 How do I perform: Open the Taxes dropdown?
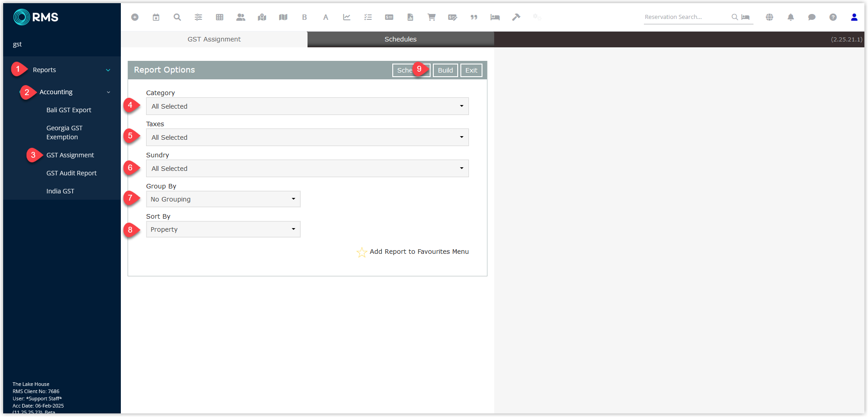[x=307, y=137]
